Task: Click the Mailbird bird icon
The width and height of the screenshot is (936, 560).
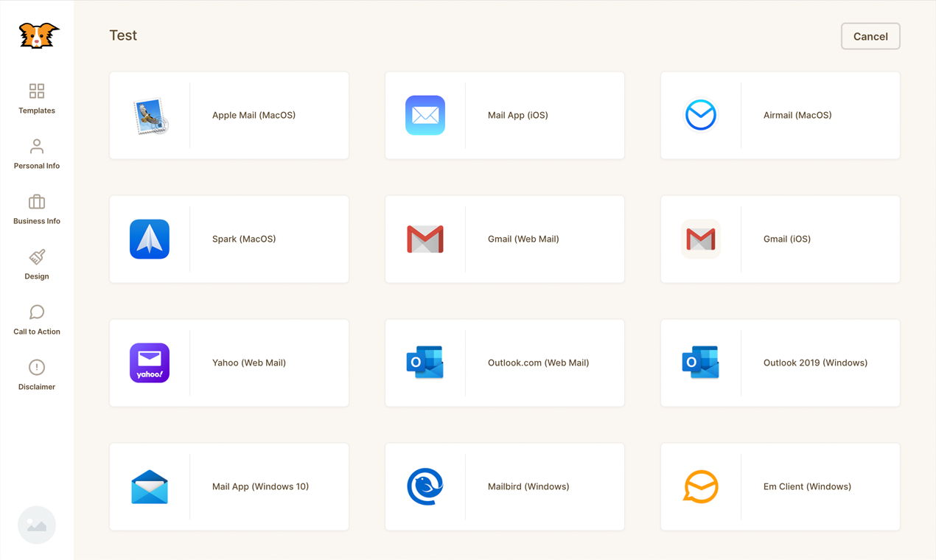Action: [425, 486]
